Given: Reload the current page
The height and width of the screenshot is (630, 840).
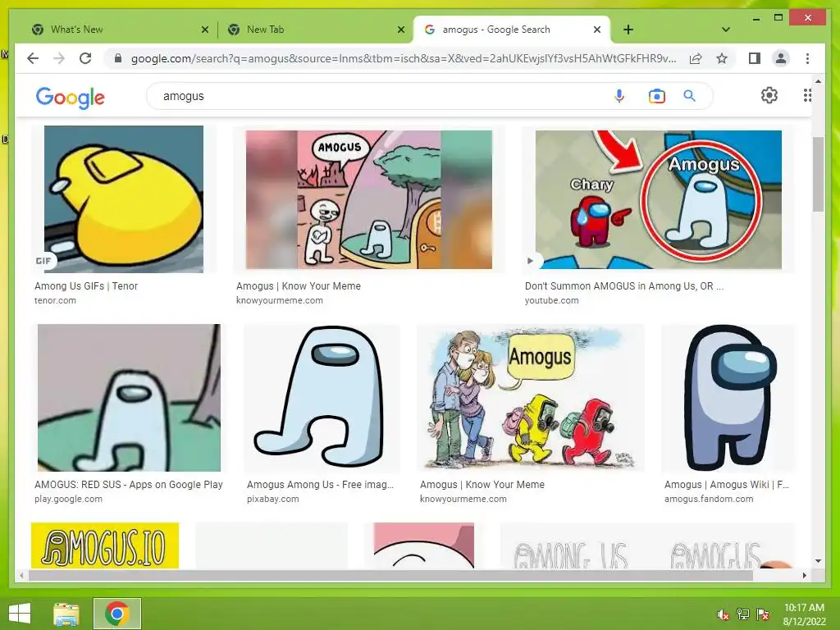Looking at the screenshot, I should [x=85, y=58].
